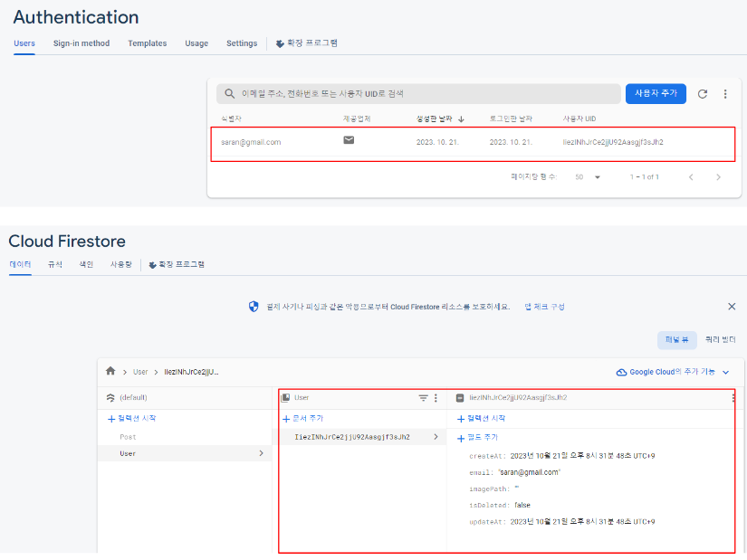Image resolution: width=747 pixels, height=560 pixels.
Task: Select the Post collection
Action: 129,437
